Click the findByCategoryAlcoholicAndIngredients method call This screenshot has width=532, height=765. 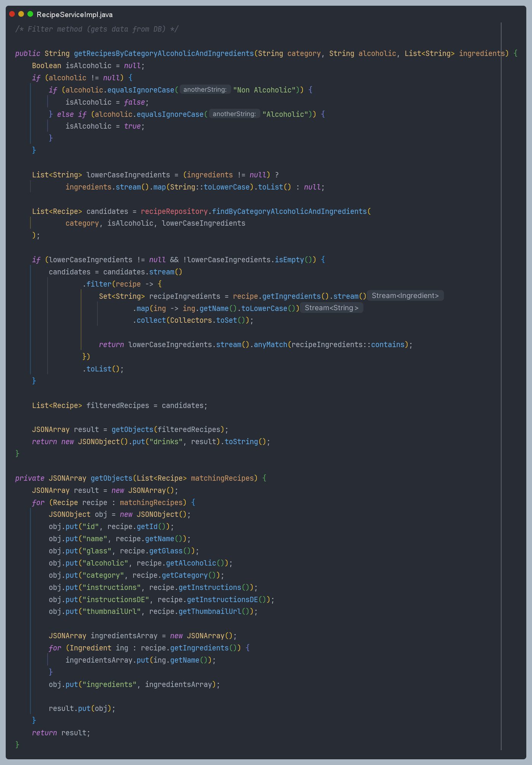tap(289, 212)
